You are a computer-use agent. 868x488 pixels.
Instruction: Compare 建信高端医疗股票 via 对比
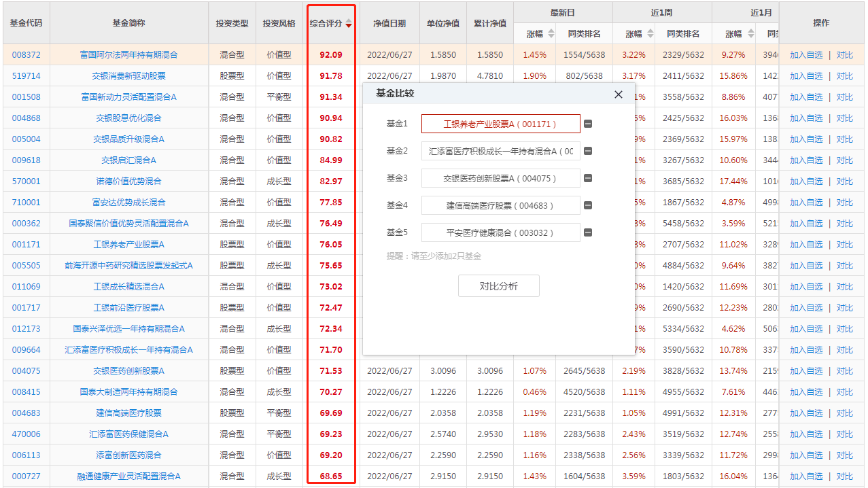tap(844, 413)
